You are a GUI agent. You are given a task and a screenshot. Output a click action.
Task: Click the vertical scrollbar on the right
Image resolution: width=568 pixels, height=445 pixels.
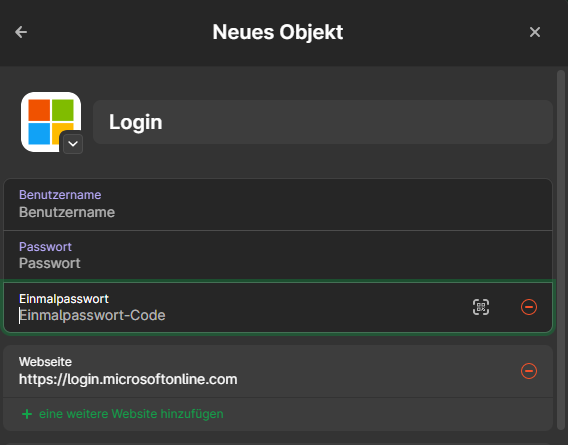pos(561,250)
